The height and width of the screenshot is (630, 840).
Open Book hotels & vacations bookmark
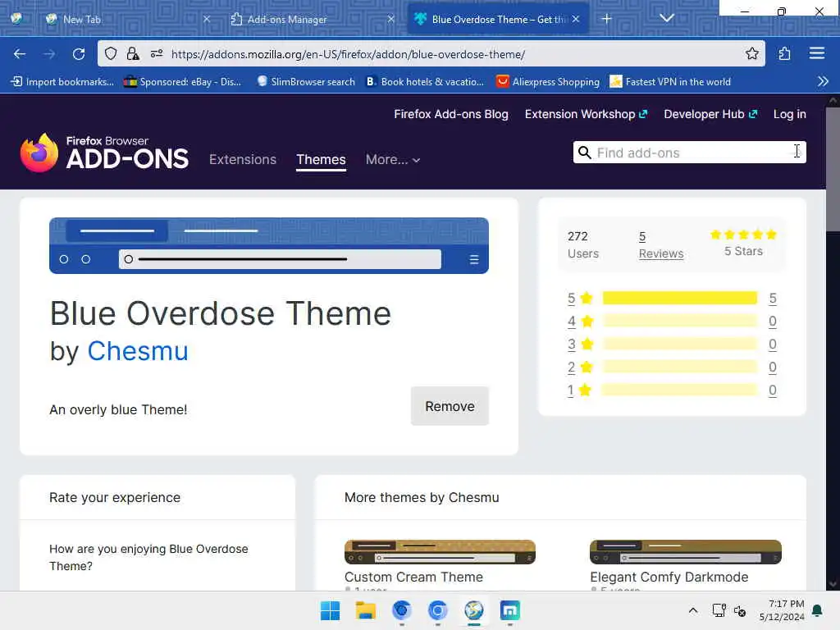click(425, 81)
